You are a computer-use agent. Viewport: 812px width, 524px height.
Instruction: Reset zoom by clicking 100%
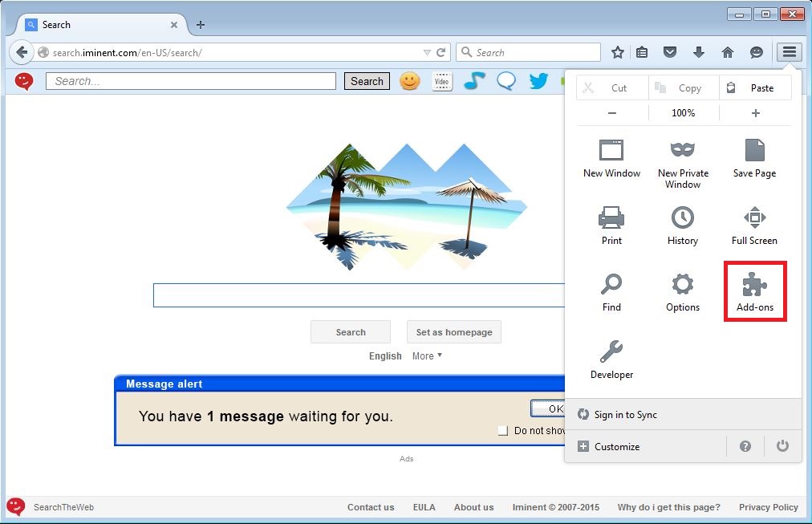point(684,113)
